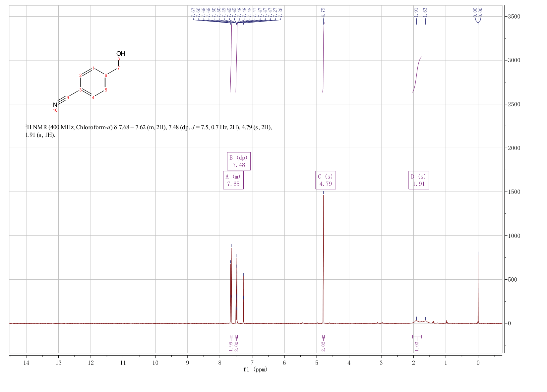Click the 14 ppm tick label on axis
This screenshot has height=392, width=547.
26,363
